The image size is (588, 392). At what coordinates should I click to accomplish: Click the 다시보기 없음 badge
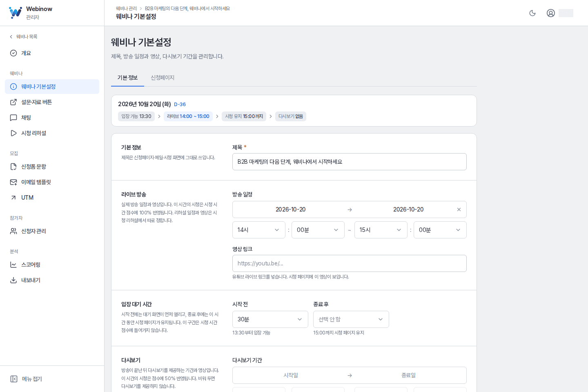click(291, 116)
